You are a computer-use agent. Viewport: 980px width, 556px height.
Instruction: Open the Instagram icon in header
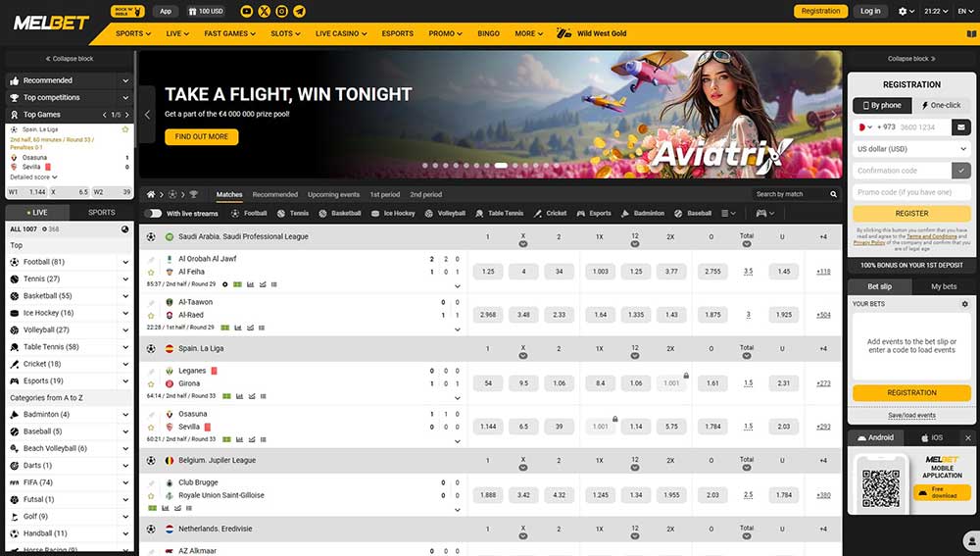point(282,11)
